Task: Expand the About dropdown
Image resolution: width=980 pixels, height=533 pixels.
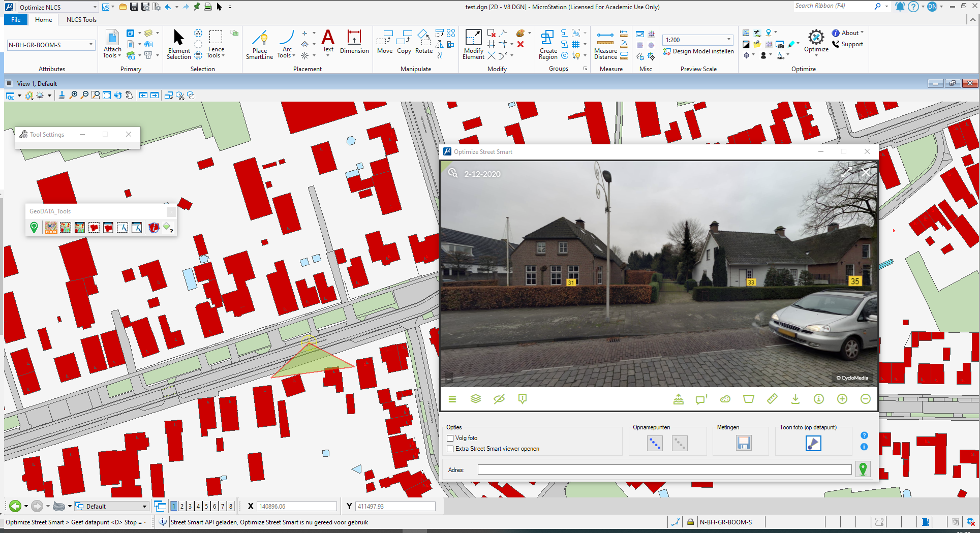Action: coord(863,33)
